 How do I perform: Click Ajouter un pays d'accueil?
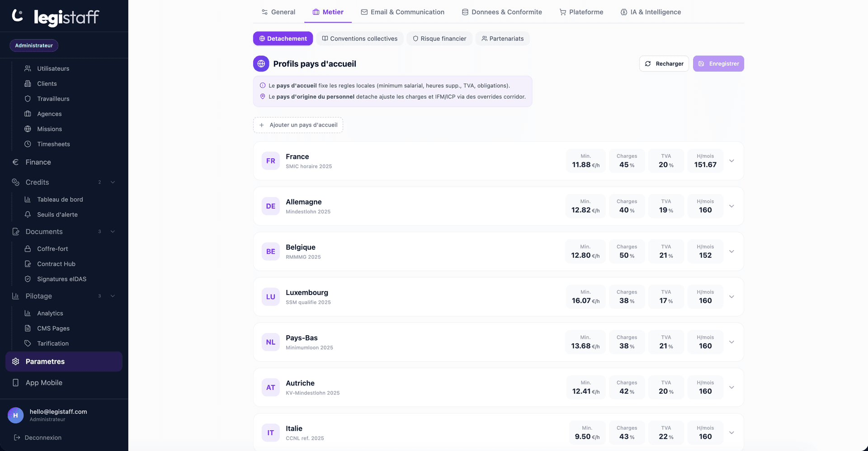298,125
